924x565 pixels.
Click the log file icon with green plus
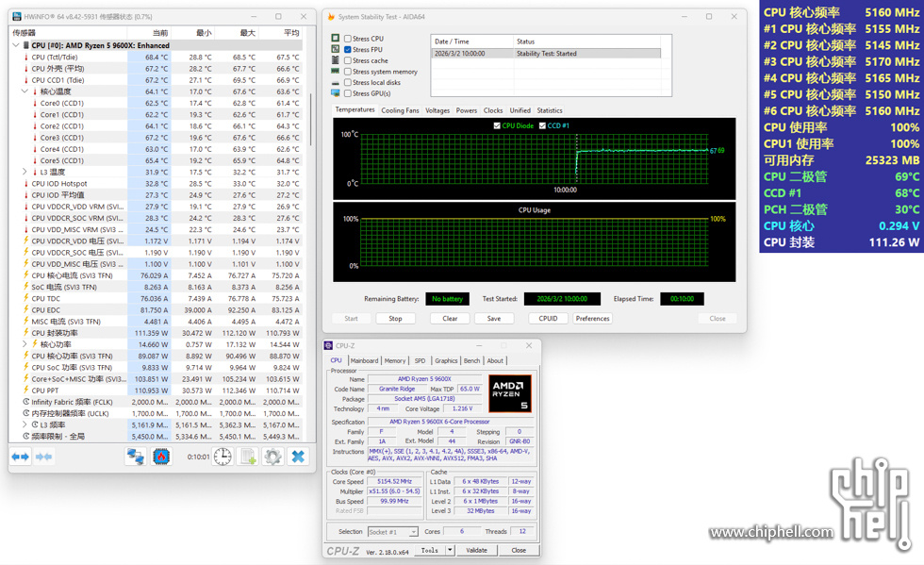[x=249, y=457]
